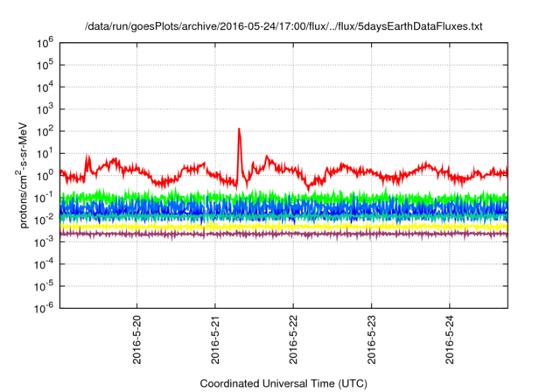560x392 pixels.
Task: Click the 10^4 y-axis tick label
Action: [45, 87]
